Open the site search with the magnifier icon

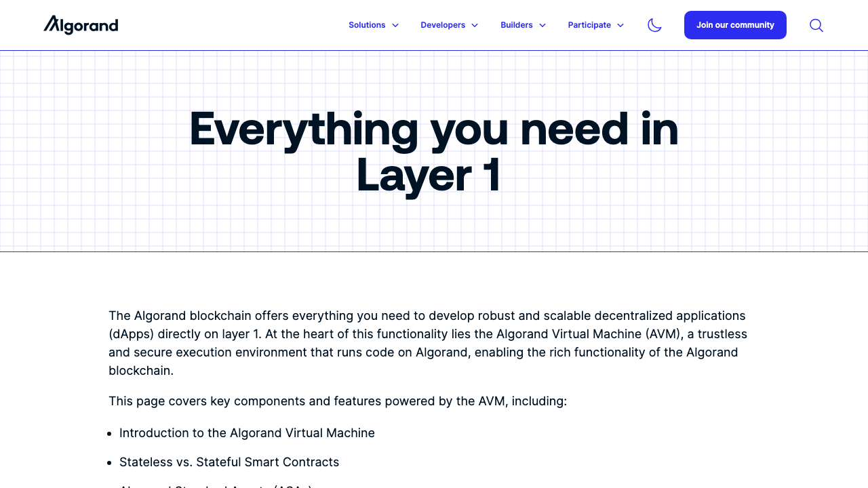[816, 25]
